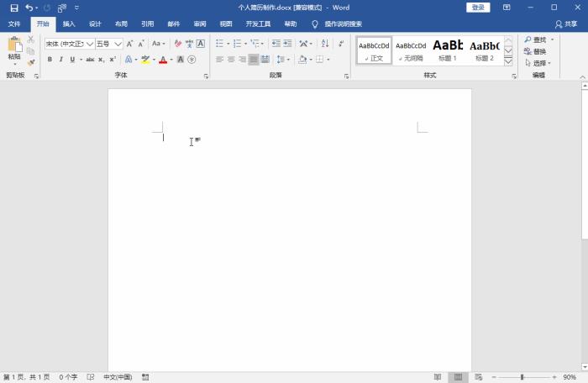
Task: Center align the paragraph text
Action: 231,60
